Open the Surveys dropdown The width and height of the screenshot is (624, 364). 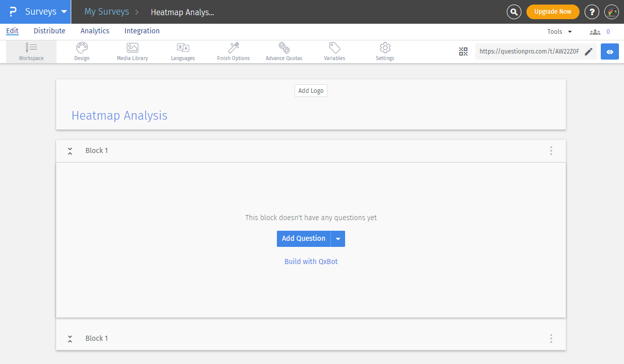coord(47,11)
